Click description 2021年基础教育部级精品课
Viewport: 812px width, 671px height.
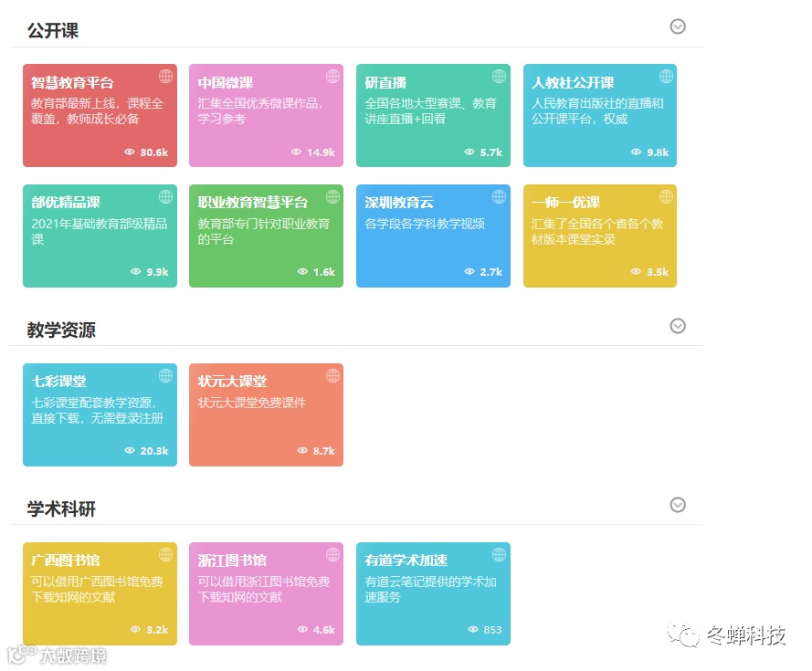(x=99, y=231)
